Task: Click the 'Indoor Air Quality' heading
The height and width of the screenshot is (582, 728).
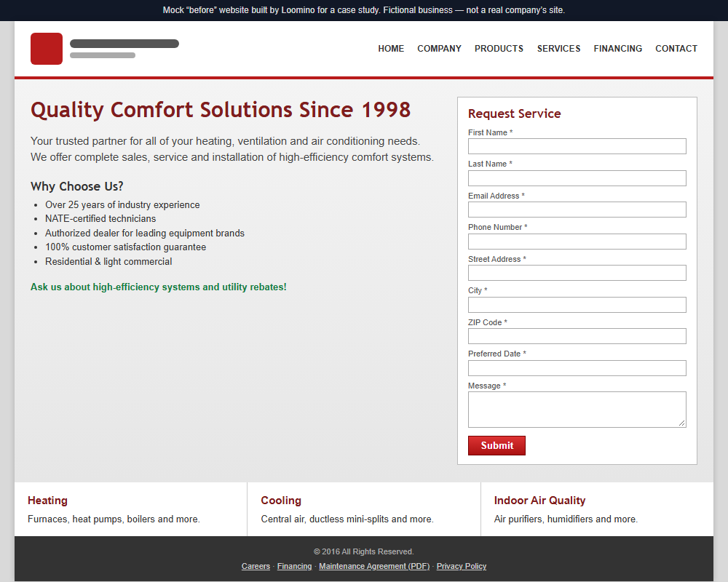Action: (x=540, y=501)
